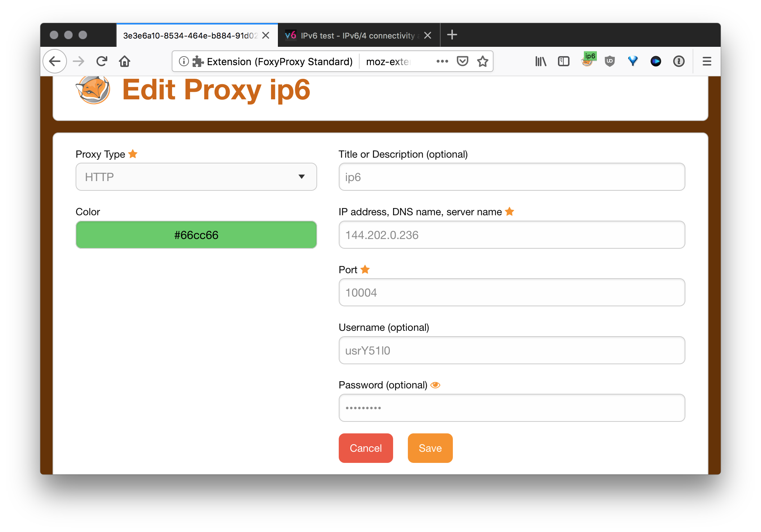This screenshot has height=532, width=761.
Task: Click the Port input field
Action: [x=512, y=292]
